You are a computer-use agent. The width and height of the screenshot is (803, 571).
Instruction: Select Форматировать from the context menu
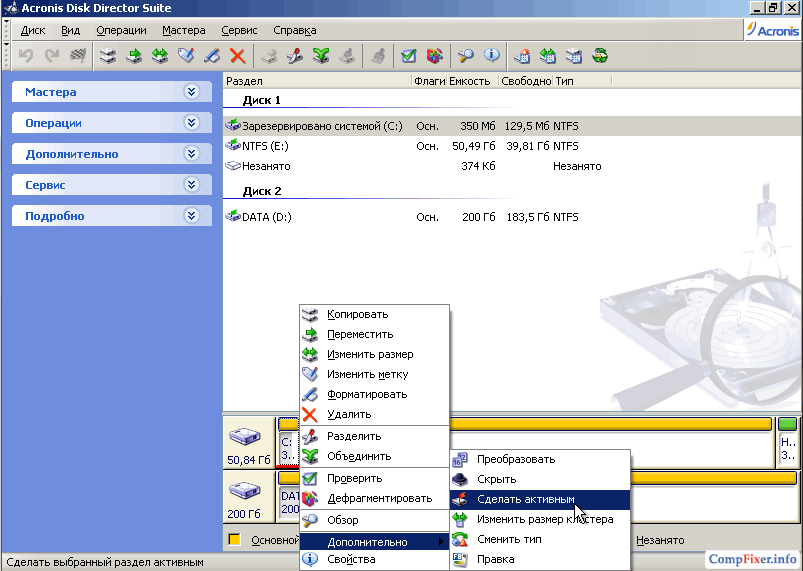pyautogui.click(x=366, y=394)
